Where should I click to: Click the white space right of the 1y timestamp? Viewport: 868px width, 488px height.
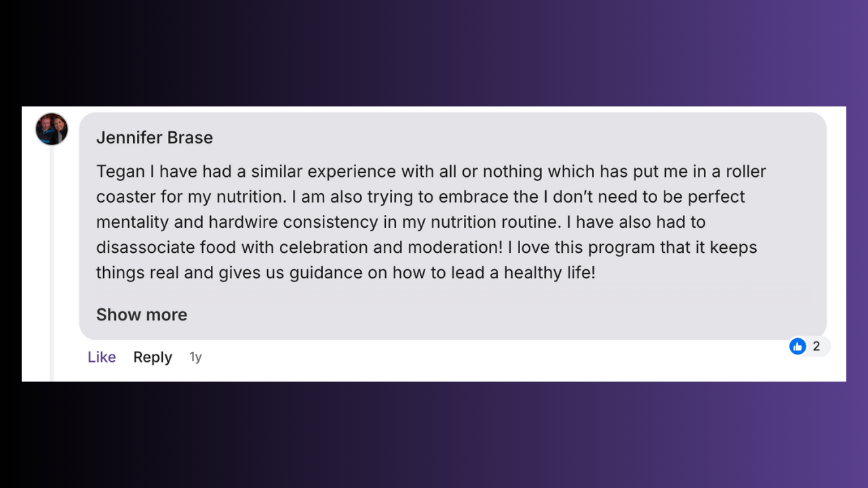(475, 359)
